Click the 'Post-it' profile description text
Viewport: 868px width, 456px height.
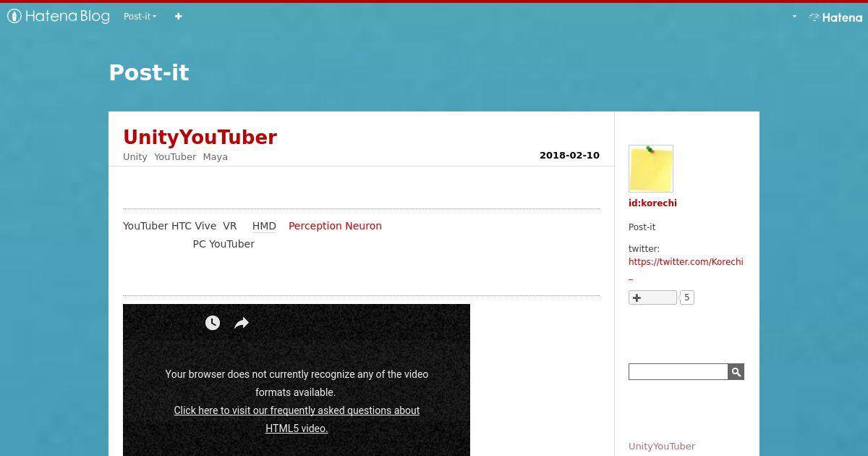click(x=642, y=227)
